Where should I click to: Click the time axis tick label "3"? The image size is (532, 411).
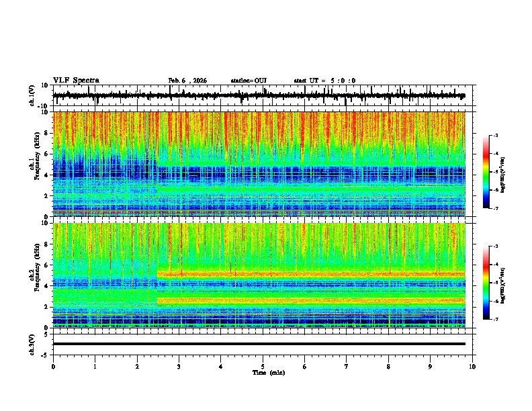179,367
